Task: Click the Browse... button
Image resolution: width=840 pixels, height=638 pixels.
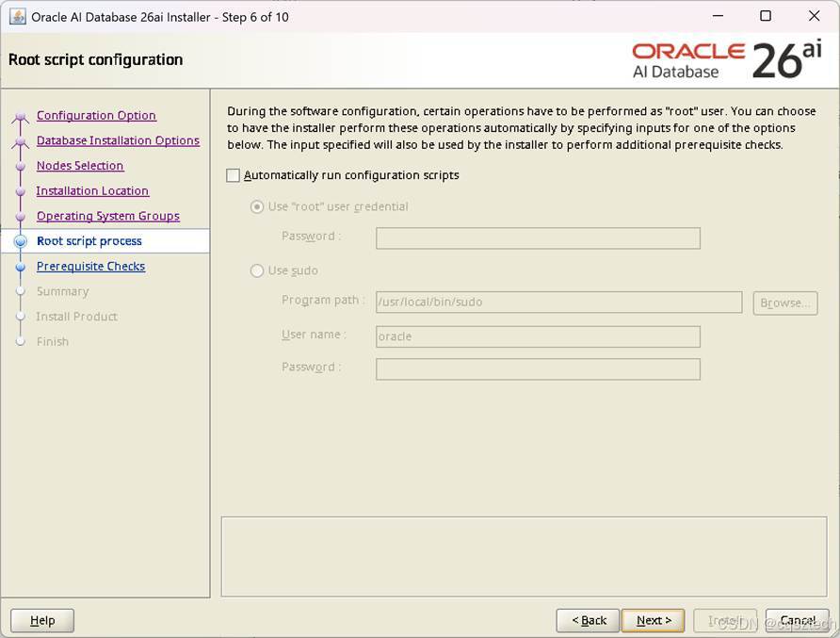Action: coord(784,303)
